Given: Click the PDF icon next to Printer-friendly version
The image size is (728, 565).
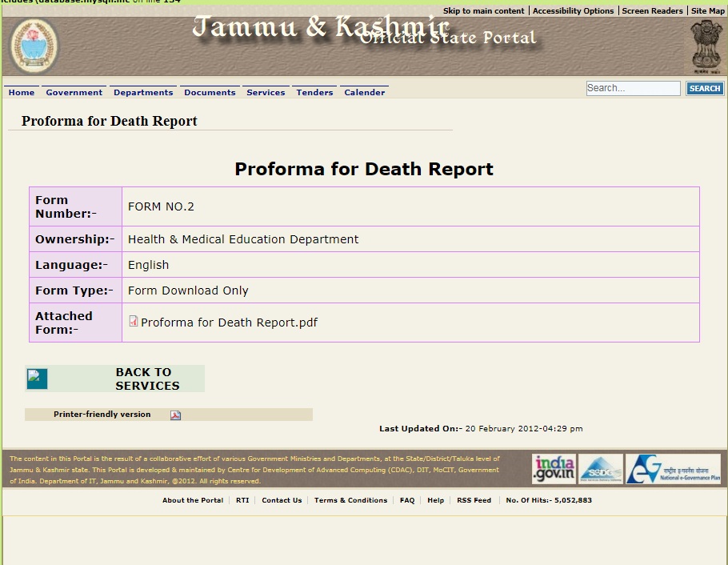Looking at the screenshot, I should [x=175, y=415].
